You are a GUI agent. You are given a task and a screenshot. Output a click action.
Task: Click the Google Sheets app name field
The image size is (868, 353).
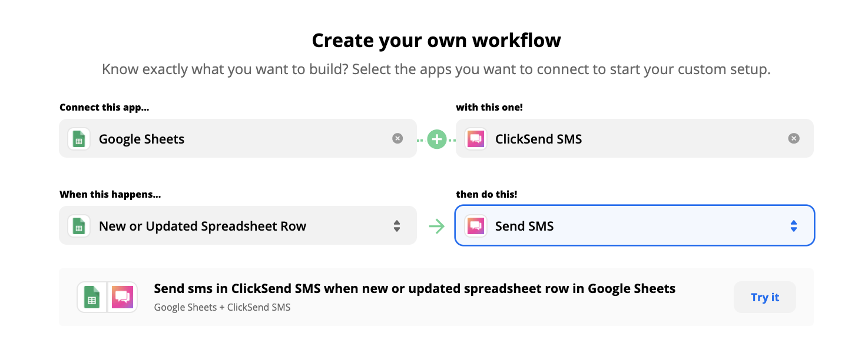(238, 138)
